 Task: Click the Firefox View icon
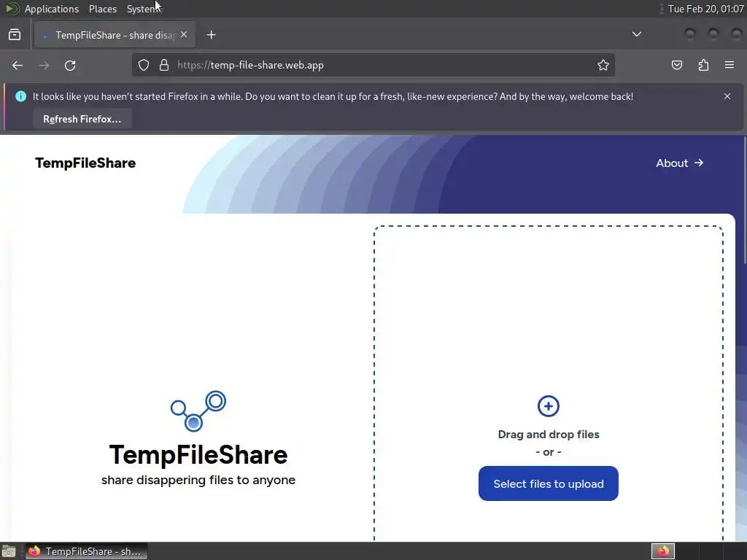pyautogui.click(x=15, y=35)
